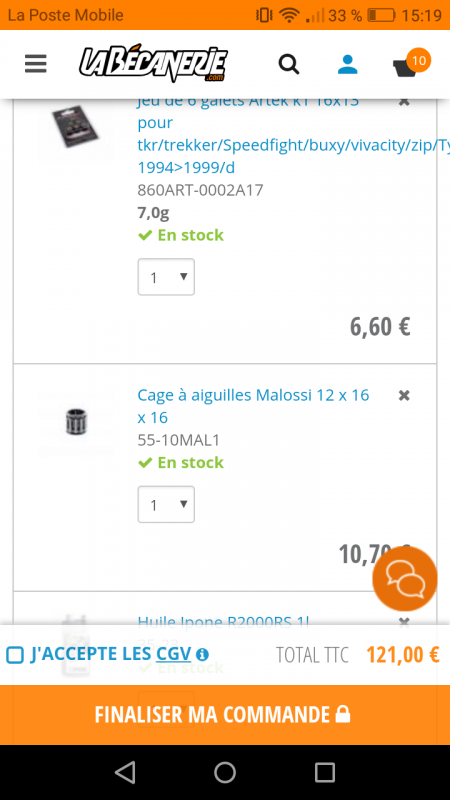View the Malossi needle cage thumbnail
The image size is (450, 800).
pos(77,422)
